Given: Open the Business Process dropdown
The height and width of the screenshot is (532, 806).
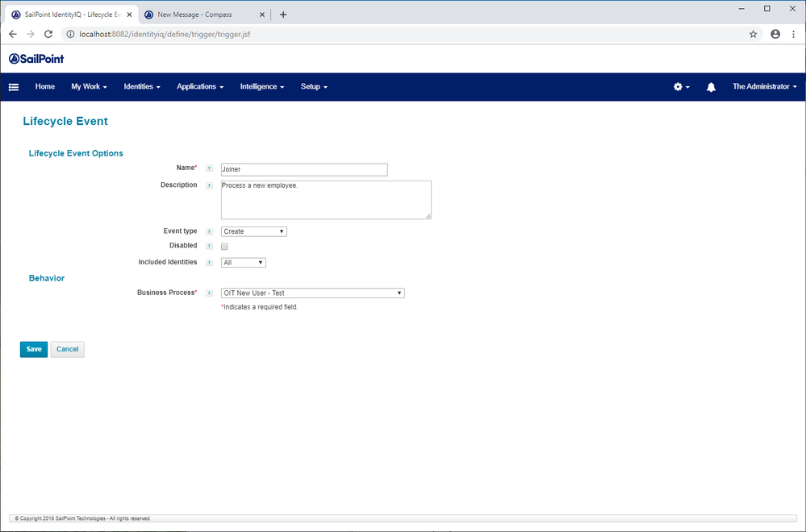Looking at the screenshot, I should click(312, 293).
